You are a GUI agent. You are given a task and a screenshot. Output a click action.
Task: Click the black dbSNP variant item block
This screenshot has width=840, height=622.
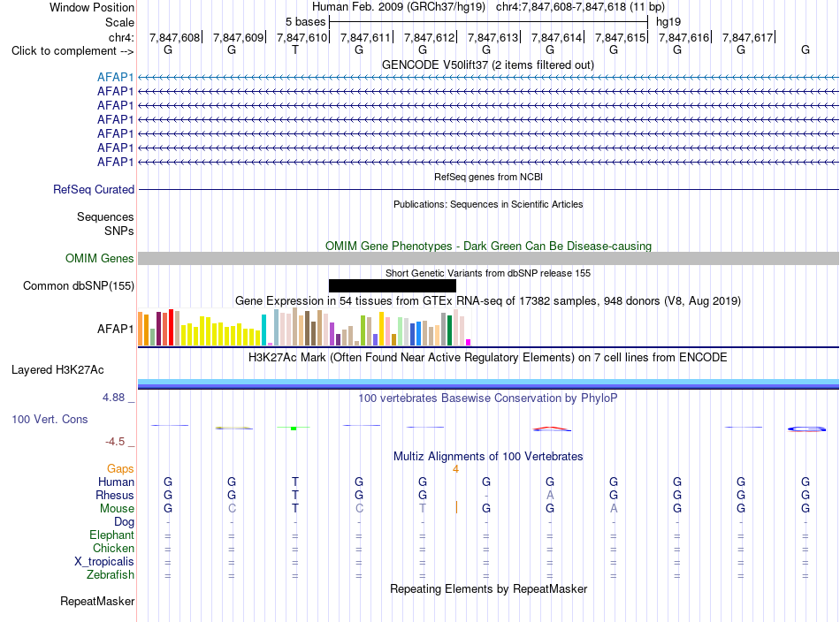click(392, 286)
